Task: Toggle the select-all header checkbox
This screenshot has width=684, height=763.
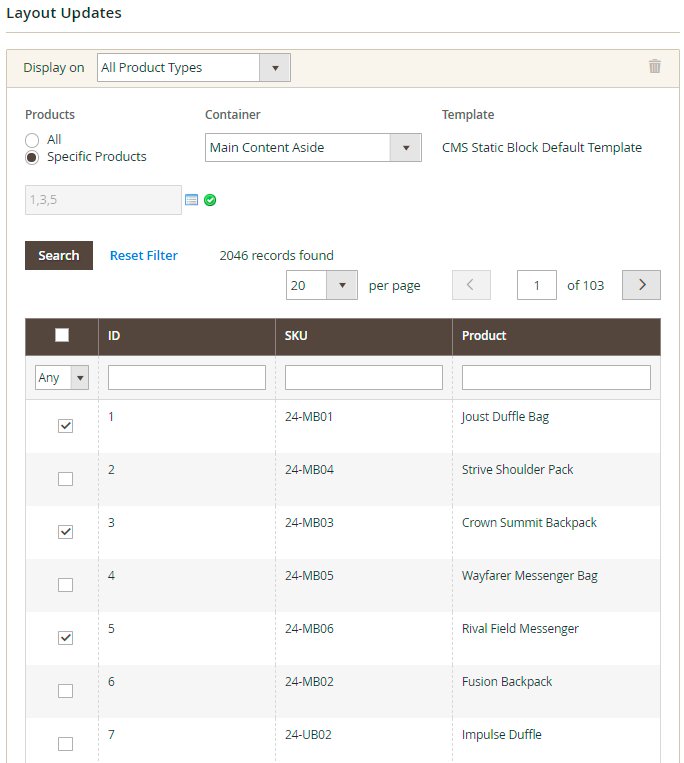Action: 62,336
